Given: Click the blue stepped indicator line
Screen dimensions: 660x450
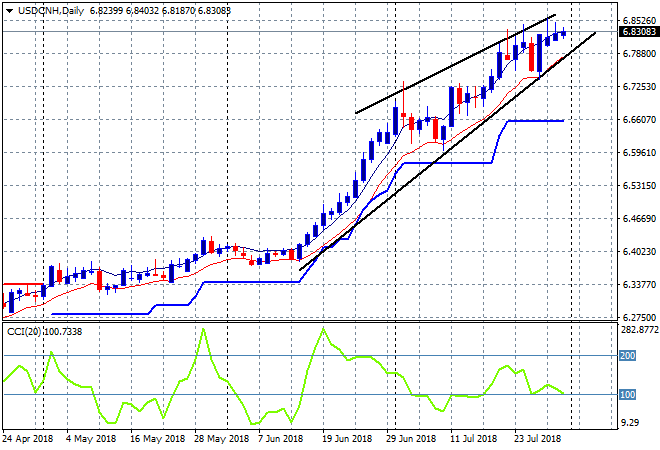Looking at the screenshot, I should pos(250,281).
